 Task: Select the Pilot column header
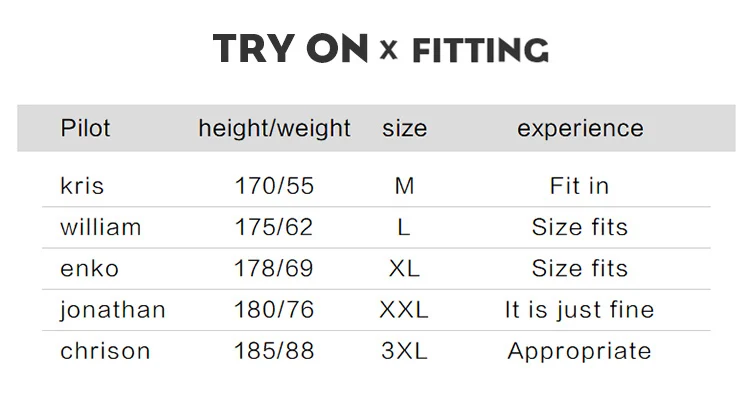tap(85, 128)
